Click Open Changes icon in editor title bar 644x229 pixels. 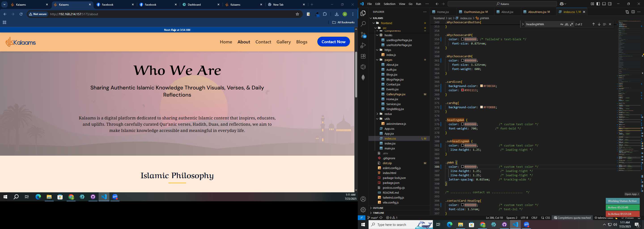pyautogui.click(x=627, y=12)
